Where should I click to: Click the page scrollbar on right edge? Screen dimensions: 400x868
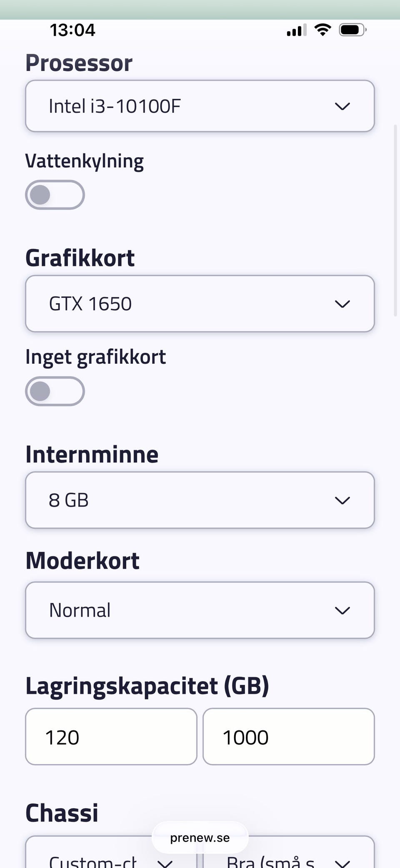395,220
